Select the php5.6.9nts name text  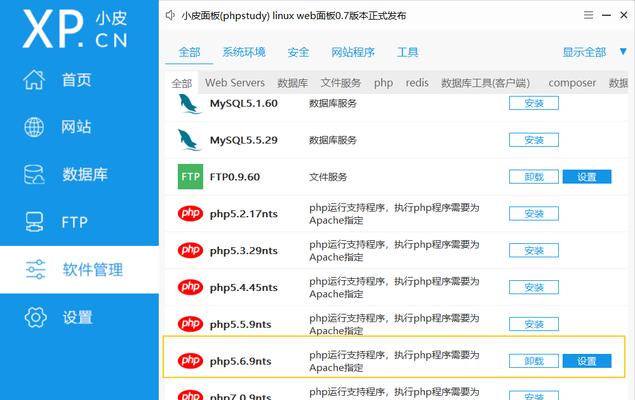click(240, 362)
